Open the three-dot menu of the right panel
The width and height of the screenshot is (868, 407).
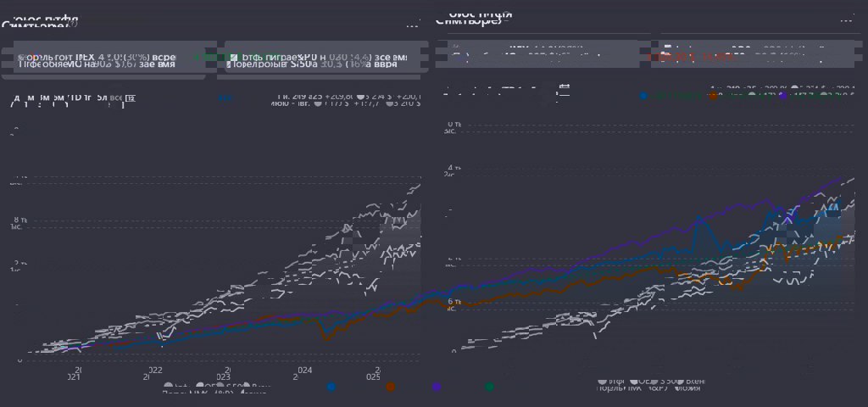tap(846, 20)
